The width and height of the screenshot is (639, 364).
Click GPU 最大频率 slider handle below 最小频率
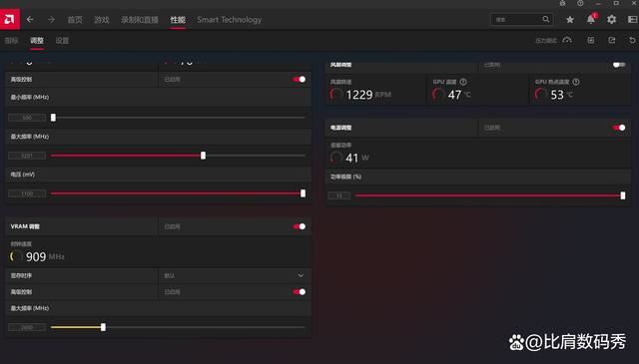tap(203, 156)
